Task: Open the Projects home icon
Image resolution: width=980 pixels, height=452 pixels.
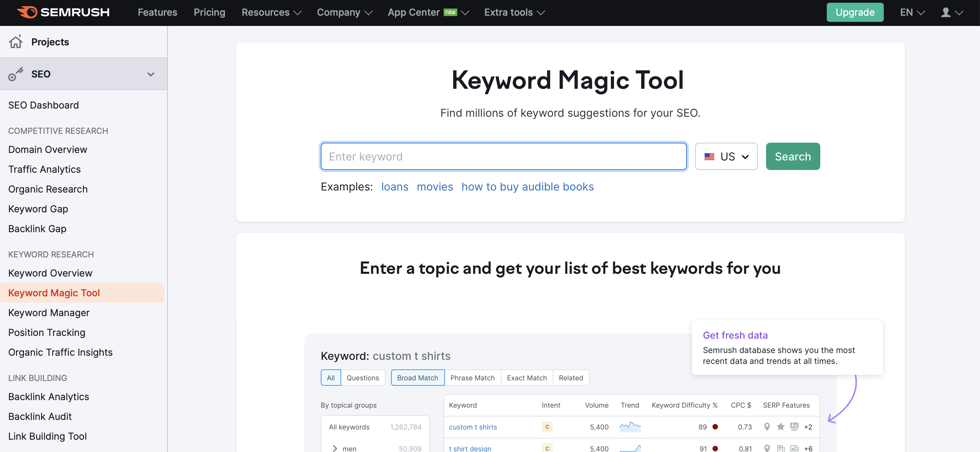Action: (x=16, y=41)
